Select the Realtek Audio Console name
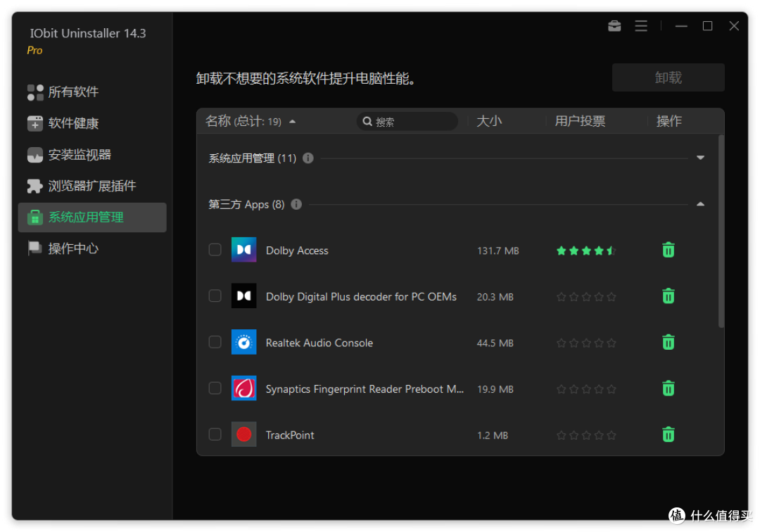 point(319,343)
